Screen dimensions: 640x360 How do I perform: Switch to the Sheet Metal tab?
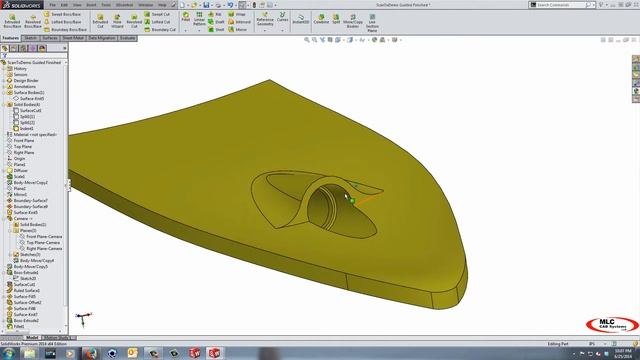pos(73,38)
